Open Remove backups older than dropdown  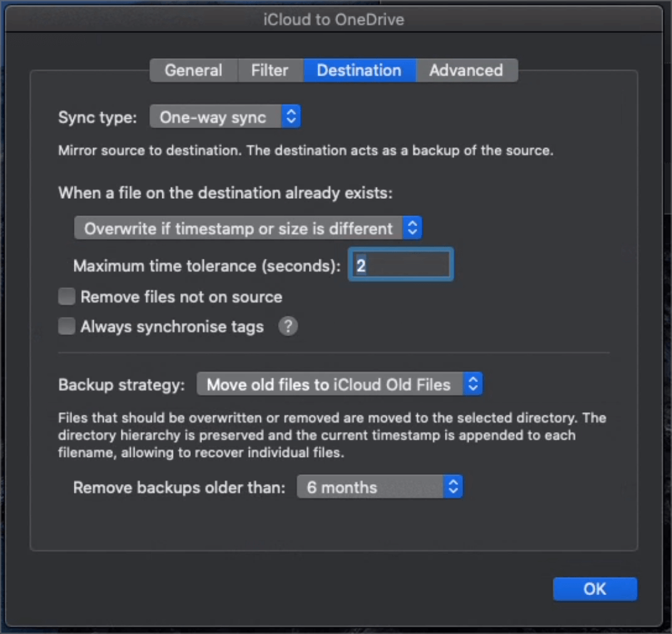pyautogui.click(x=380, y=487)
